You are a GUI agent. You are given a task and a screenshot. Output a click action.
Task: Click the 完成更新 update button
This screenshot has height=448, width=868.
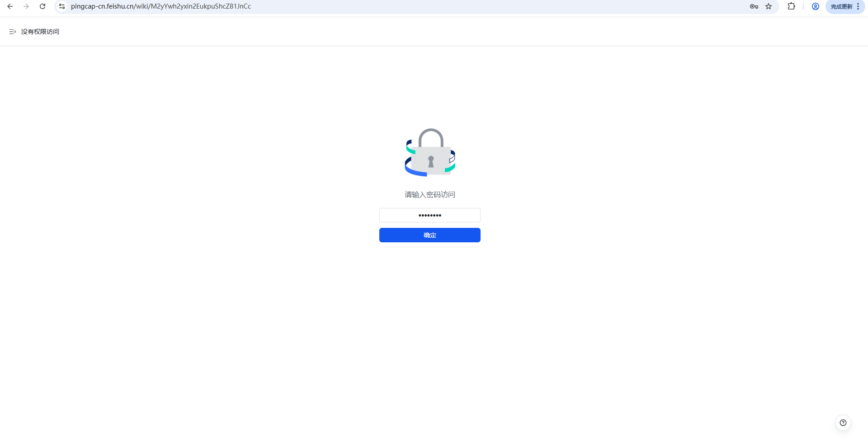tap(841, 6)
